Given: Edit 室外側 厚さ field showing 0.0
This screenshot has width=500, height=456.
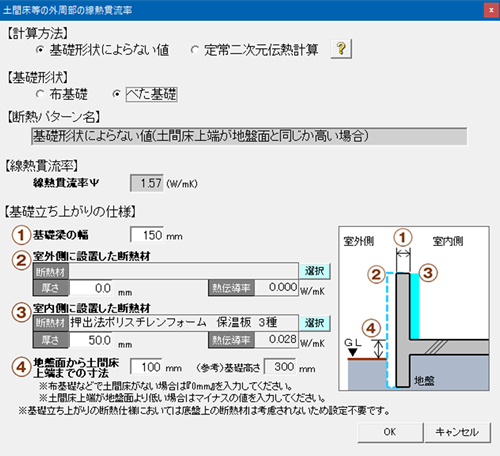Looking at the screenshot, I should pyautogui.click(x=91, y=288).
